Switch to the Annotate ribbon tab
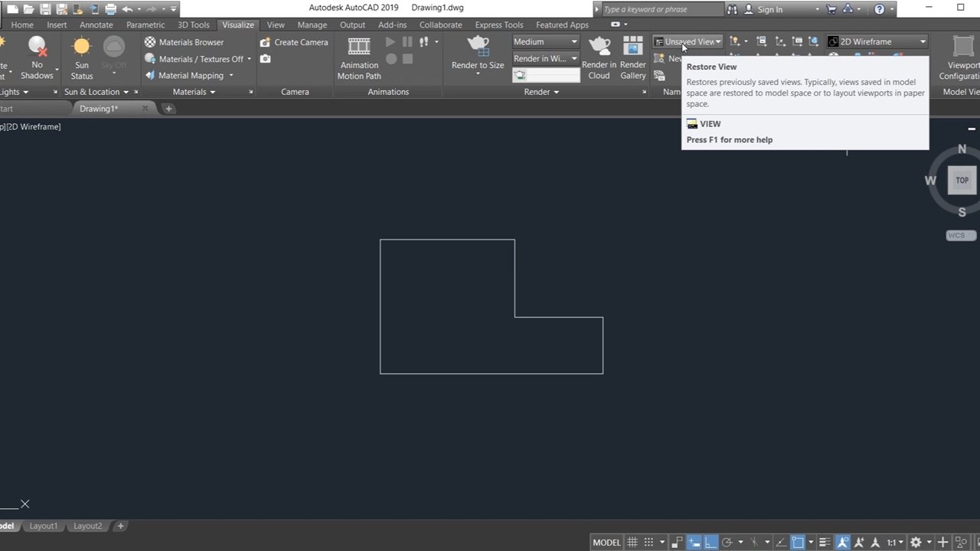Viewport: 980px width, 551px height. coord(96,24)
